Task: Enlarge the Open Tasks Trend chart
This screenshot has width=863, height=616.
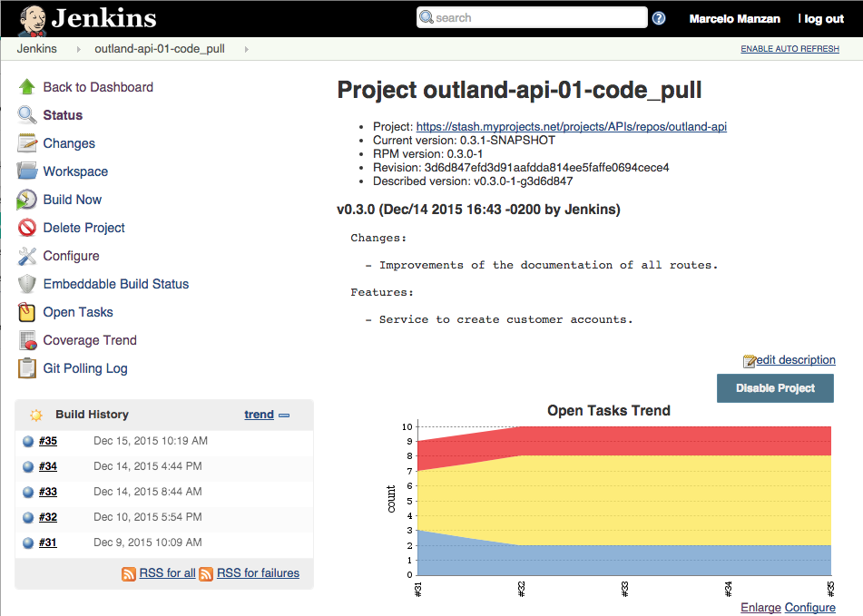Action: (760, 607)
